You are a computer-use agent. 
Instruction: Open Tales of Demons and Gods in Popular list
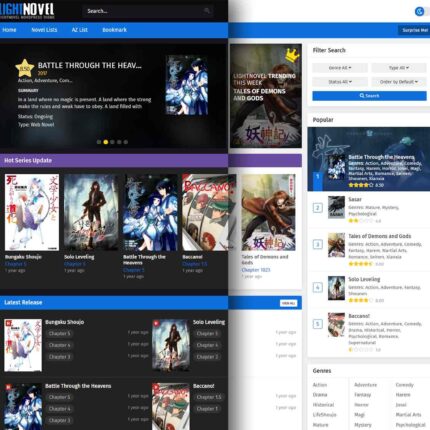(380, 236)
